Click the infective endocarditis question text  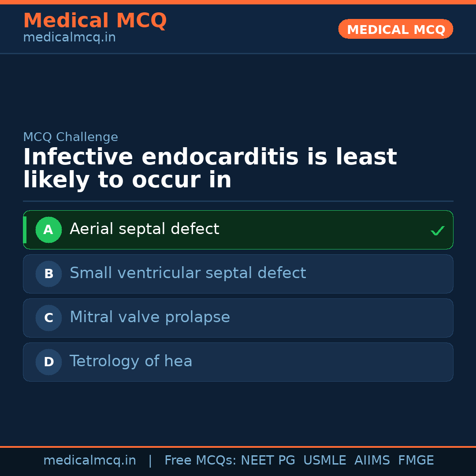click(210, 168)
